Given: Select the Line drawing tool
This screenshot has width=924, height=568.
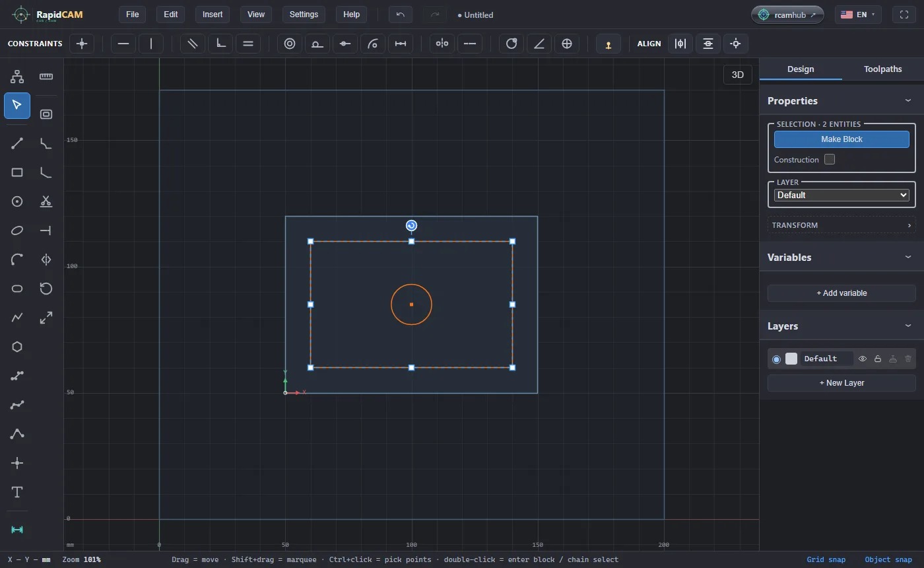Looking at the screenshot, I should (x=17, y=143).
